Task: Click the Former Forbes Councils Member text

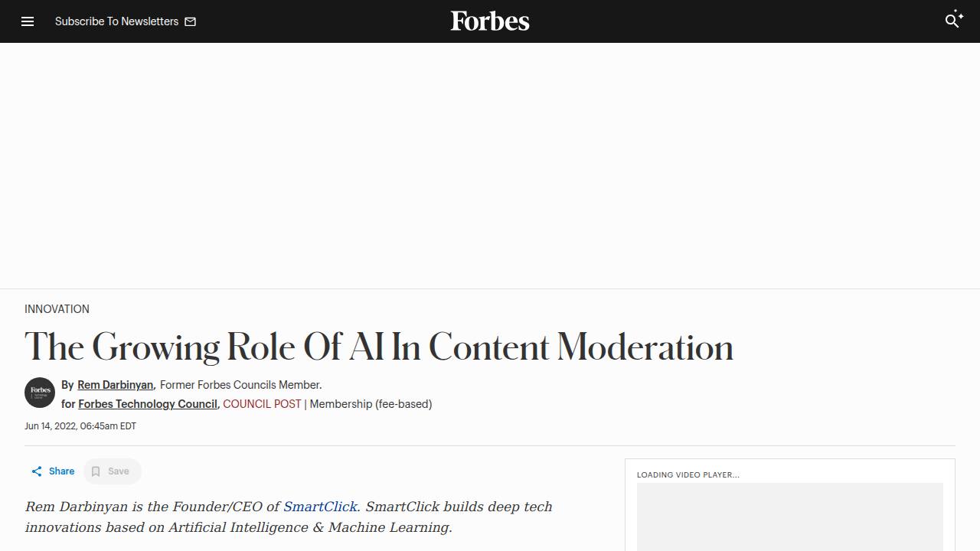Action: pos(240,385)
